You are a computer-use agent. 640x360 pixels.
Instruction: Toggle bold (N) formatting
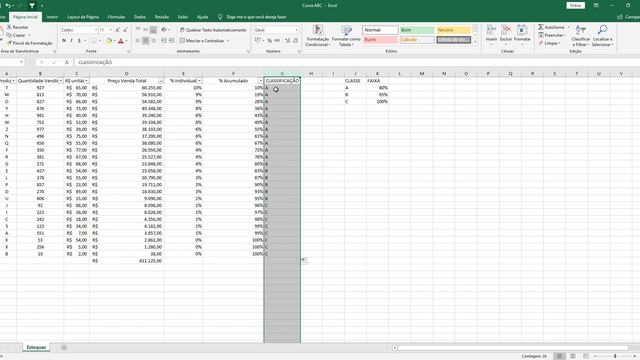tap(64, 41)
